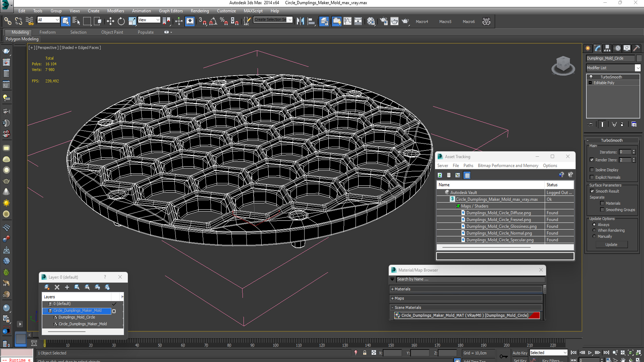The width and height of the screenshot is (644, 362).
Task: Toggle the Angle Snap icon
Action: coord(213,21)
